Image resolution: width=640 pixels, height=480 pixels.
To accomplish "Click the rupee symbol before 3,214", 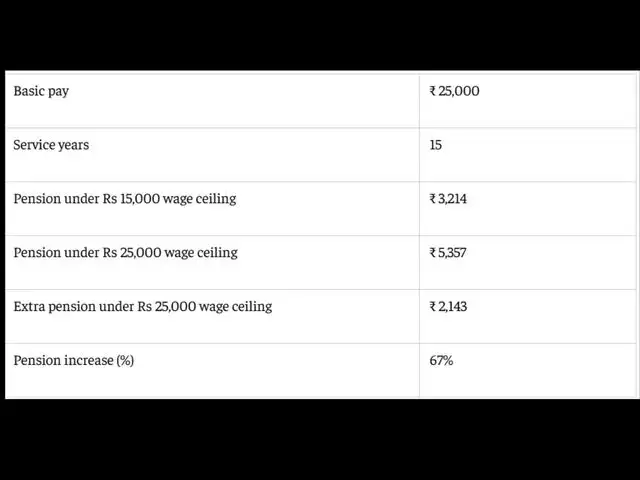I will point(433,199).
